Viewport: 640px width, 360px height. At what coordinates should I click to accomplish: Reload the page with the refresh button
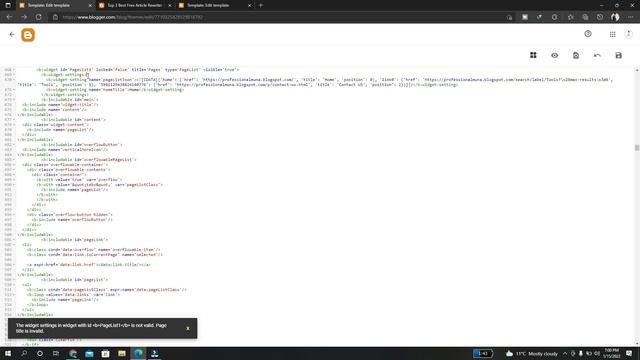(x=38, y=17)
